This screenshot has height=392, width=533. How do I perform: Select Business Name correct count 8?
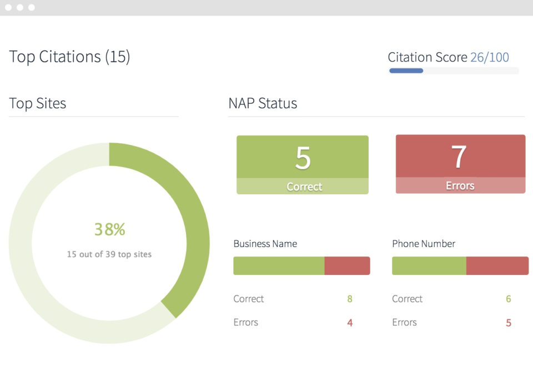tap(350, 299)
